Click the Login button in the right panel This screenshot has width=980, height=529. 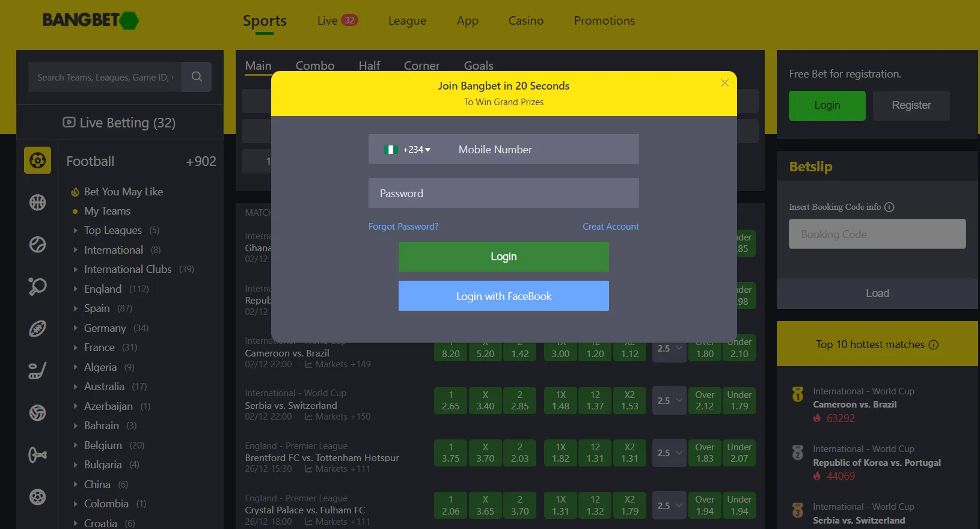point(827,105)
